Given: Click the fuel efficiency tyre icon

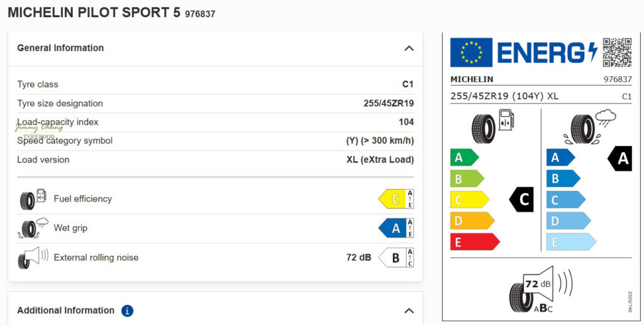Looking at the screenshot, I should 33,199.
